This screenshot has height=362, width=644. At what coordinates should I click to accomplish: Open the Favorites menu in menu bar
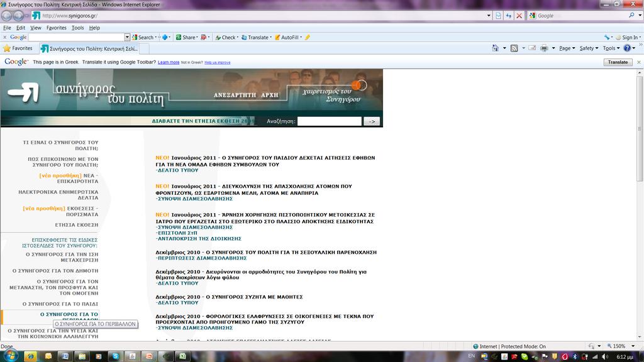(56, 28)
